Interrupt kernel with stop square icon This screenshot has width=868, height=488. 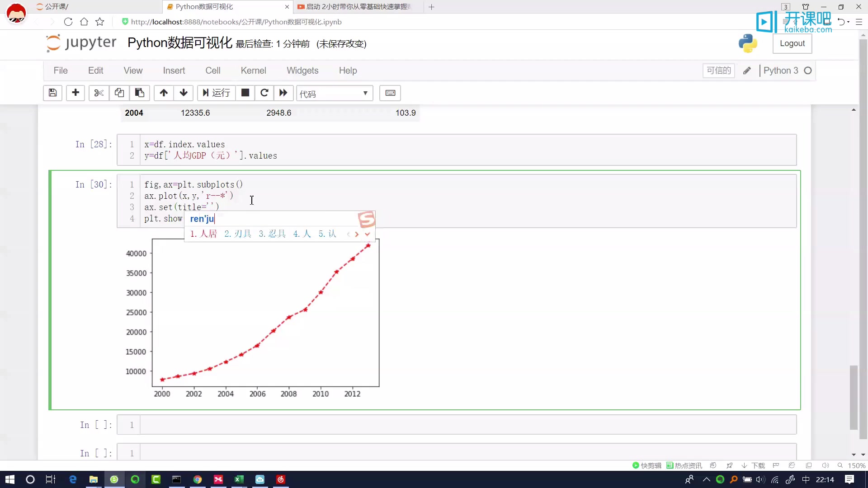(x=245, y=93)
